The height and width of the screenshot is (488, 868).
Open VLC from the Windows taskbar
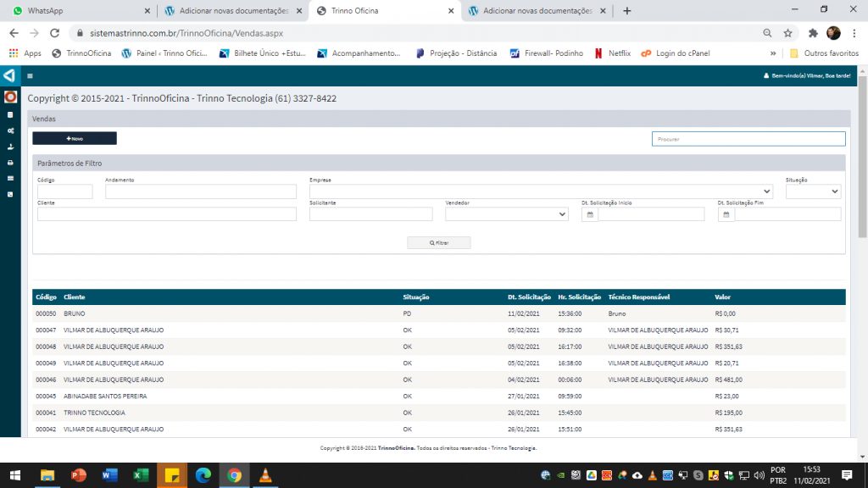click(265, 475)
